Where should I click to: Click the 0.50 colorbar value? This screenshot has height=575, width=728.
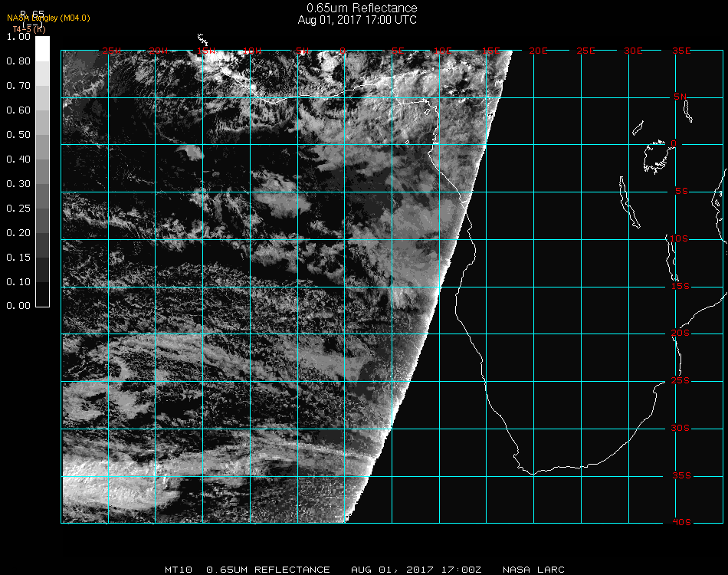point(18,135)
